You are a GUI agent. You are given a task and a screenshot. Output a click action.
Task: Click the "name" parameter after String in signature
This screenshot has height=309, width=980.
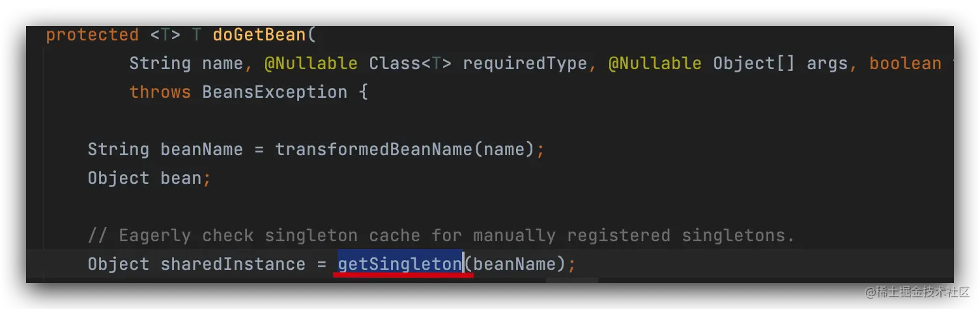click(223, 63)
